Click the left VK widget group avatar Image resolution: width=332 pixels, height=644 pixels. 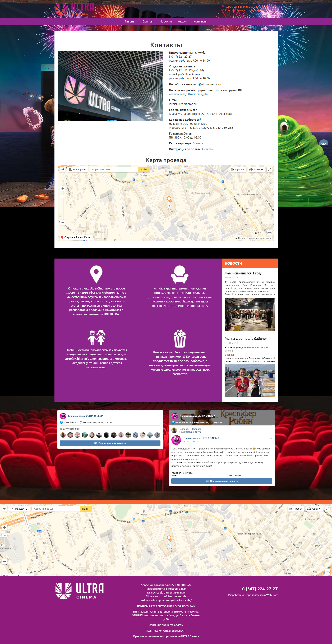click(63, 416)
